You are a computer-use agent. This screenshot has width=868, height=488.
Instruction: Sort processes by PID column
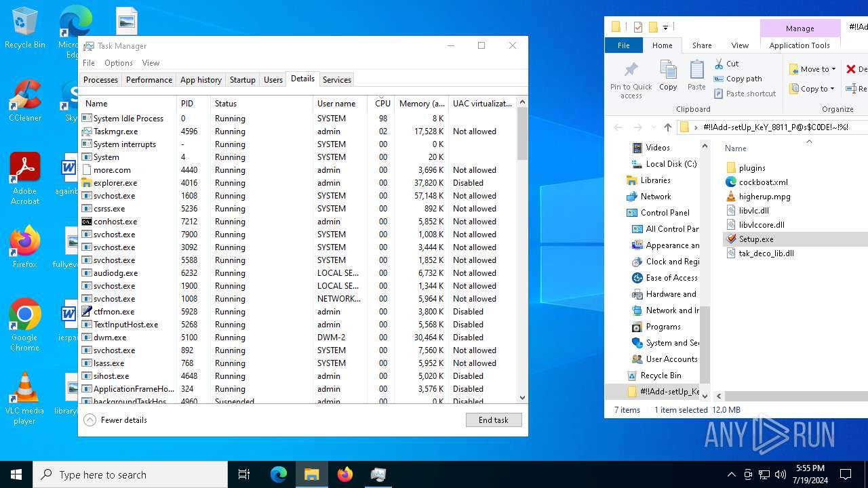pyautogui.click(x=193, y=104)
